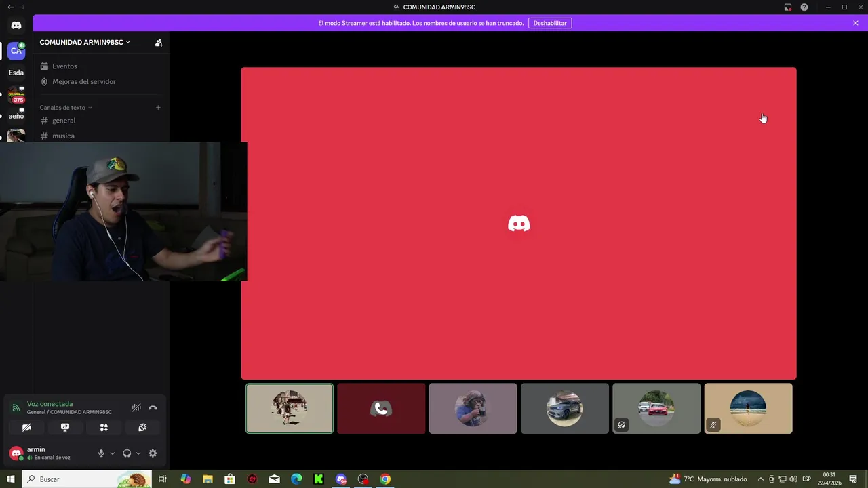Mute the microphone

click(101, 453)
